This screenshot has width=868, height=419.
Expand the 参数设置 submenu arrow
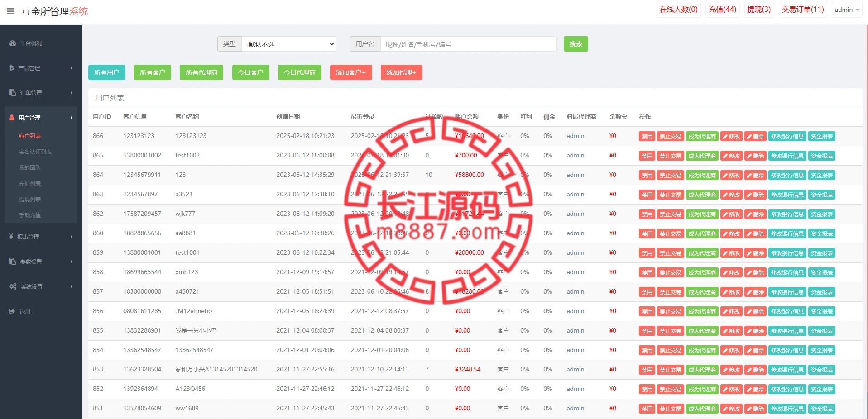tap(72, 262)
